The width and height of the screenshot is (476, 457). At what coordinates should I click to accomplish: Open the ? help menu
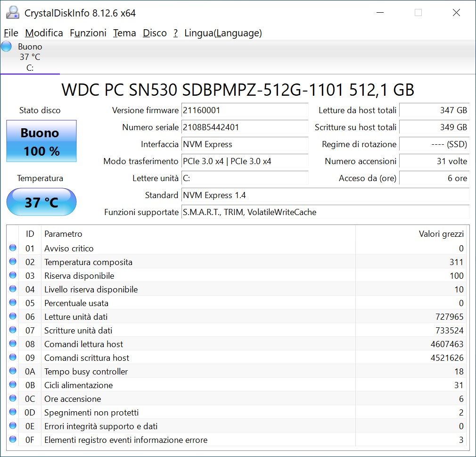click(x=175, y=33)
